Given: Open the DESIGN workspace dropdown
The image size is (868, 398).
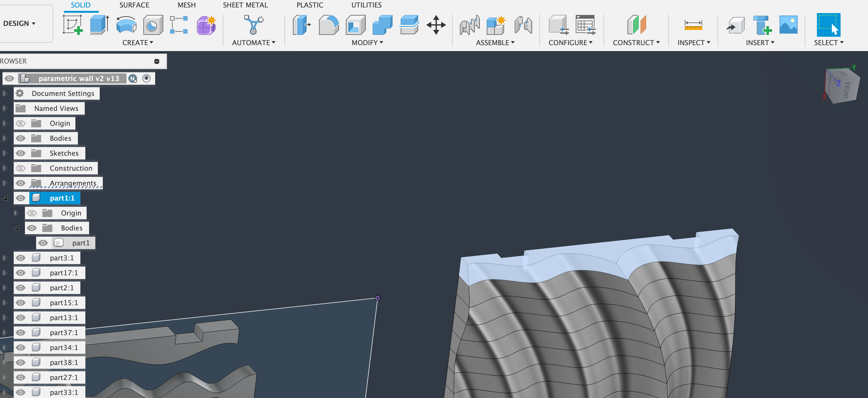Looking at the screenshot, I should coord(19,24).
